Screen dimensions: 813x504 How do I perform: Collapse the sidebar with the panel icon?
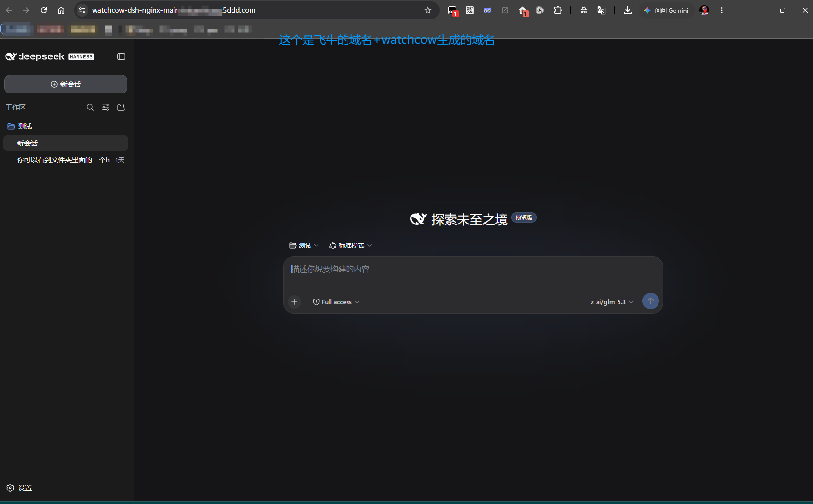coord(121,56)
